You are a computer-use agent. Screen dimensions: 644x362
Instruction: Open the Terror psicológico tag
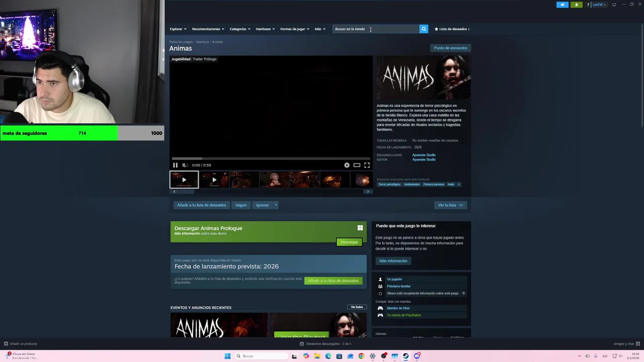(389, 184)
